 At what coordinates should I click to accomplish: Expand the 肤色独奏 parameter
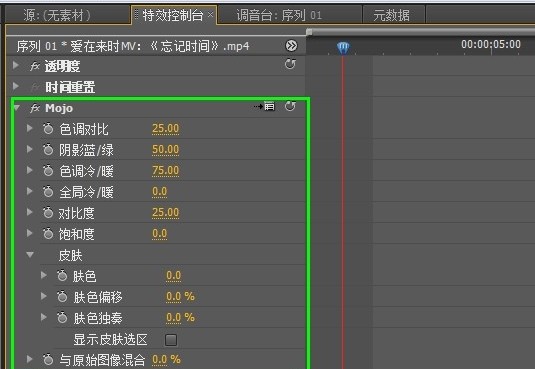(x=44, y=317)
